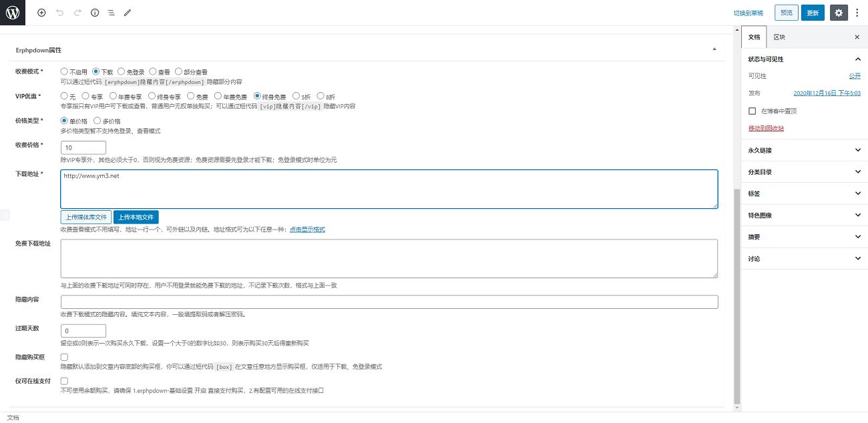Collapse the Erphpdown属性 meta box
The height and width of the screenshot is (423, 868).
coord(714,50)
